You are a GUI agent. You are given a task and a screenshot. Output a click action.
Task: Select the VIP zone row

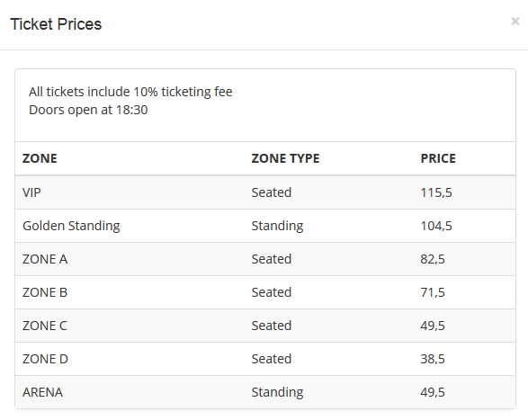(x=265, y=192)
